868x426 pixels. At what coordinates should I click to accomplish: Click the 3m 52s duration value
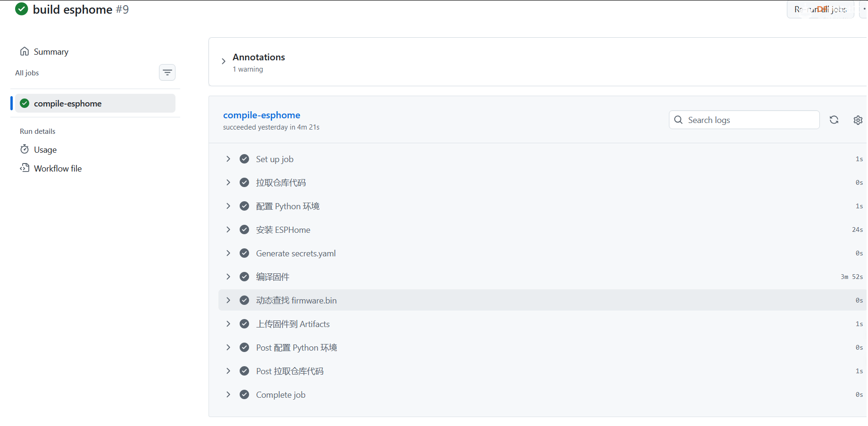(851, 277)
